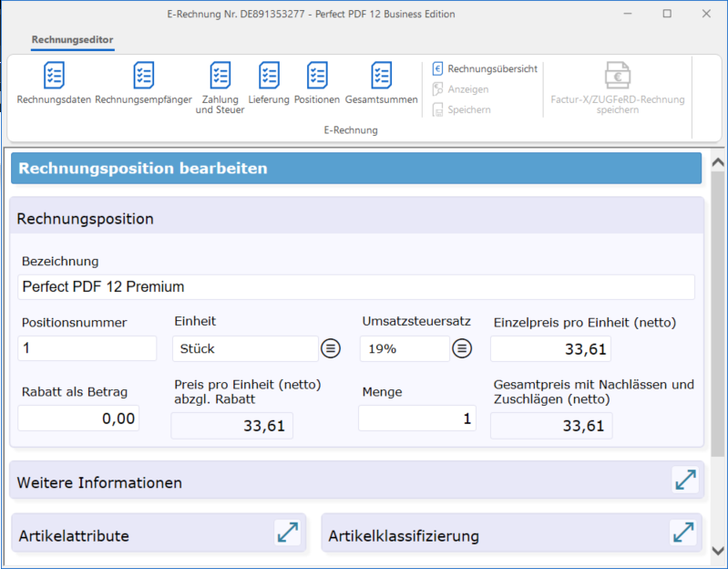Open the Rechnungsdaten section icon
The height and width of the screenshot is (569, 728).
pyautogui.click(x=54, y=76)
